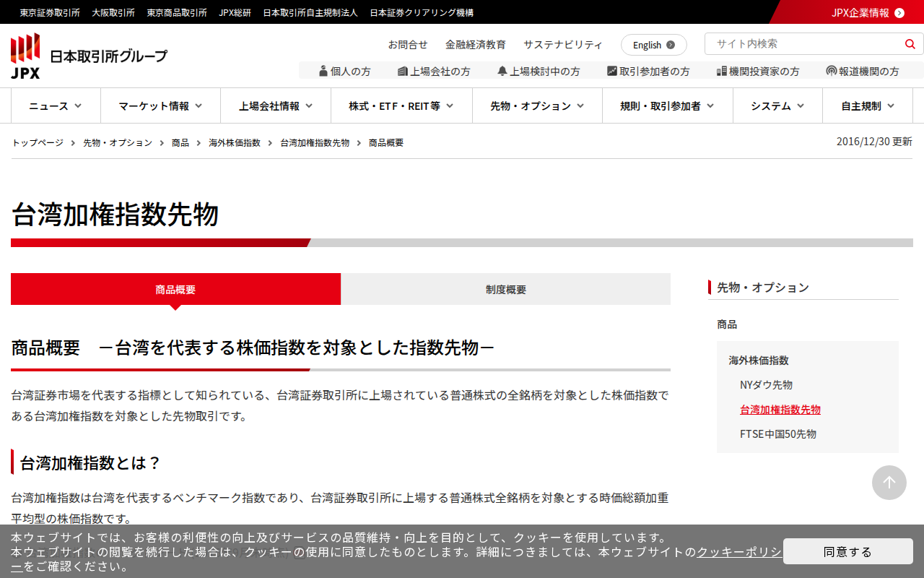Open sidebar 海外株価指数 link

(759, 361)
